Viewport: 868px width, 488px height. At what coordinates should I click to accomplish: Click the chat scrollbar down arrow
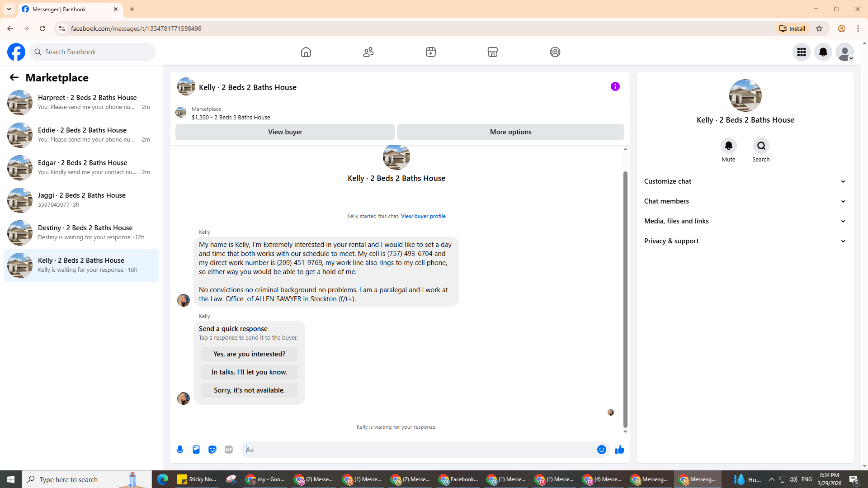click(625, 432)
